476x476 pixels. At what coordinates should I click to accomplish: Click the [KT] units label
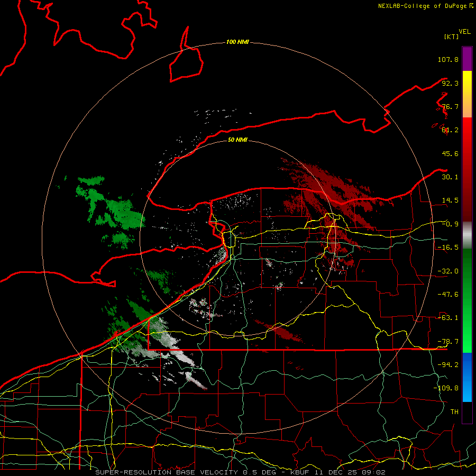[451, 36]
